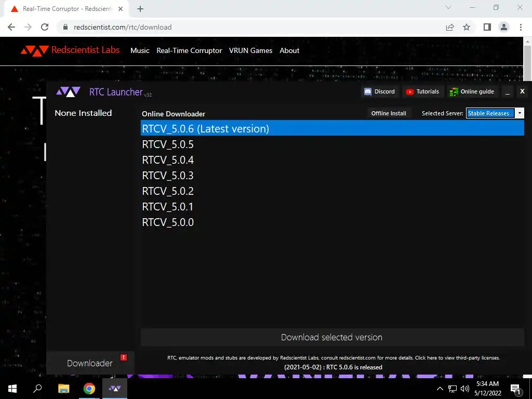Screen dimensions: 532x399
Task: Select RTCV_5.0.1 in the list
Action: point(332,207)
